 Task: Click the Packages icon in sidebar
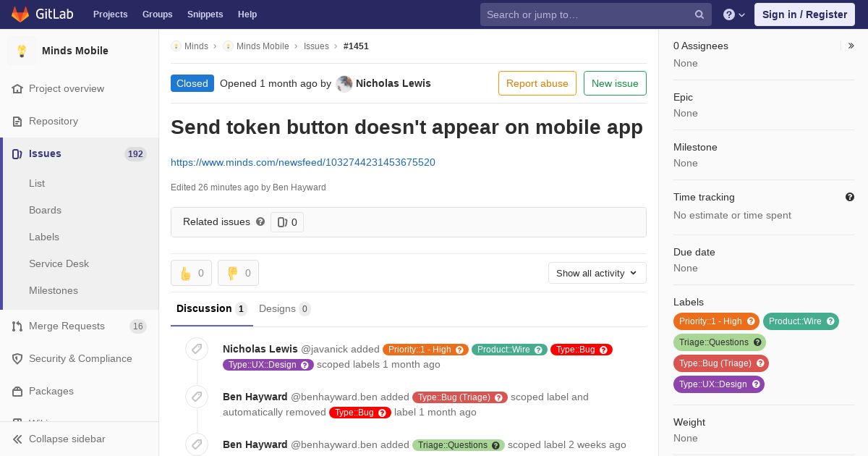point(17,391)
